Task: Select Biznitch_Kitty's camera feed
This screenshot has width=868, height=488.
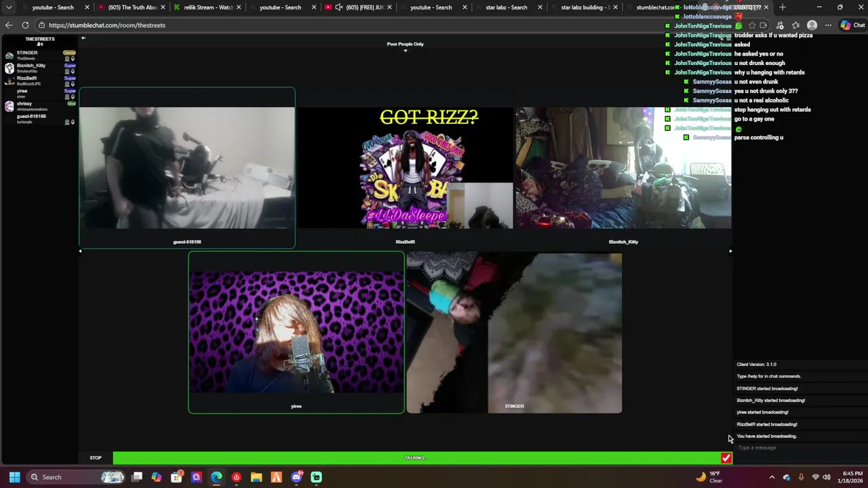Action: coord(623,167)
